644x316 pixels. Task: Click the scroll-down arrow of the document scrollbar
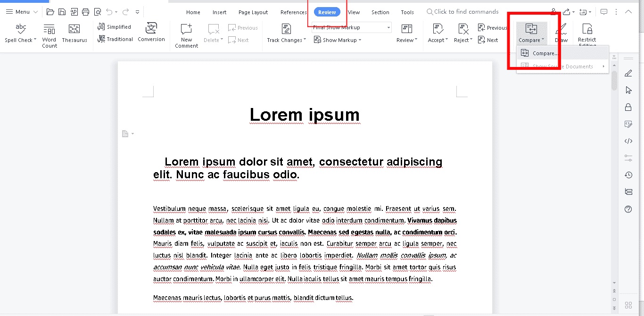pos(614,283)
